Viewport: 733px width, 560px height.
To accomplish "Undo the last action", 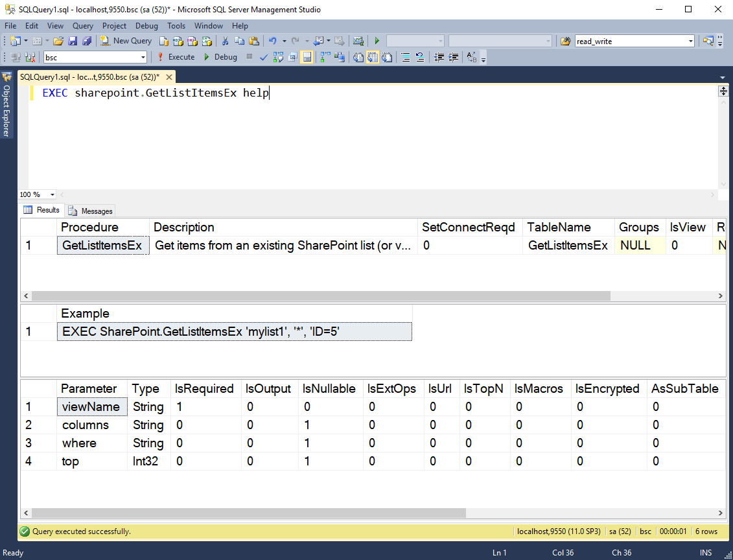I will point(273,41).
